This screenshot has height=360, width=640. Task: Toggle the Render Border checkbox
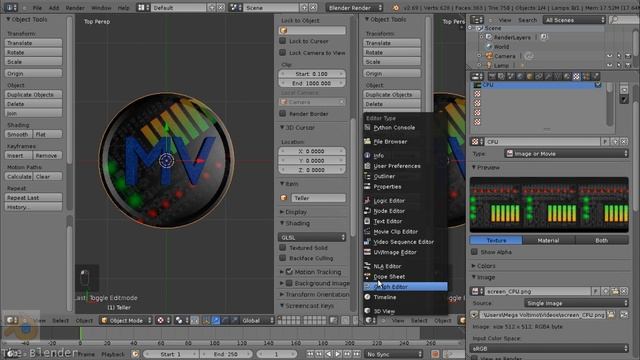282,113
